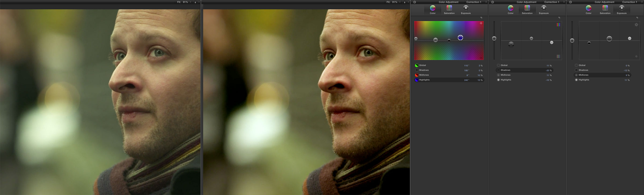This screenshot has width=644, height=195.
Task: Reset the Saturation pane in the middle panel
Action: tap(559, 18)
